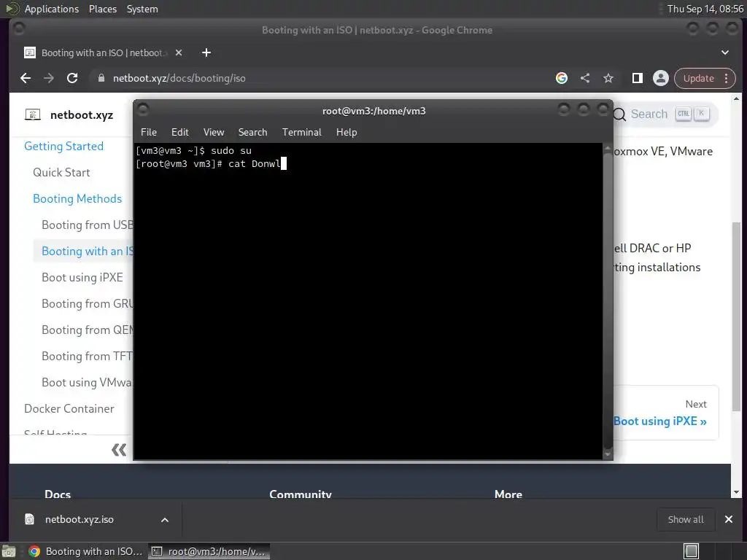Click show desktop icon in taskbar
The image size is (747, 560).
click(9, 551)
